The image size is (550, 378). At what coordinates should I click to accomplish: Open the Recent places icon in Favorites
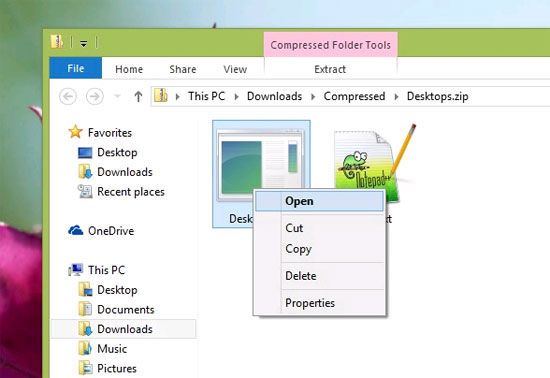pos(85,191)
